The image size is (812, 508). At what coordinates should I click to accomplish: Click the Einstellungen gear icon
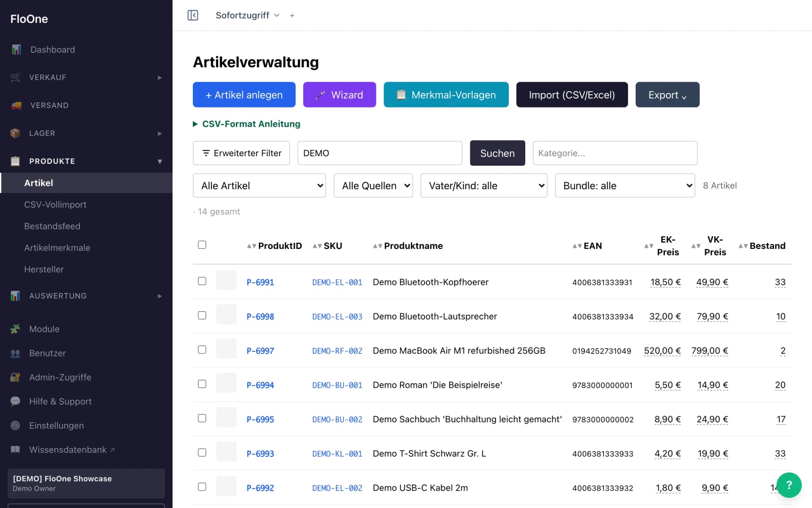[x=15, y=425]
